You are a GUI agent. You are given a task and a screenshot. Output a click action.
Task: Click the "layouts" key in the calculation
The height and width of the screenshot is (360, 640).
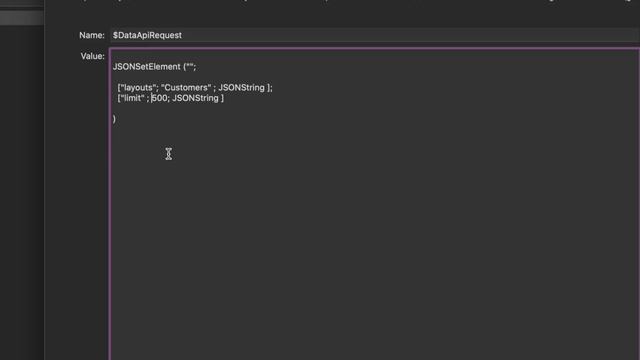coord(139,87)
